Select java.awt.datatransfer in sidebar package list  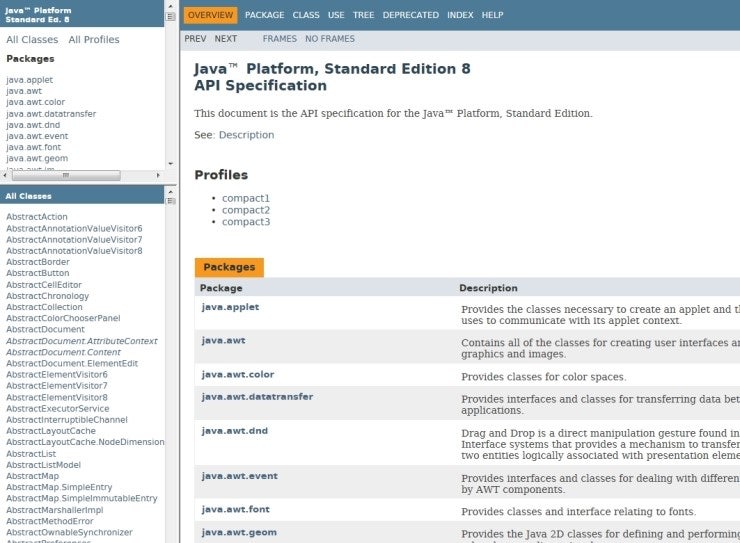[51, 114]
